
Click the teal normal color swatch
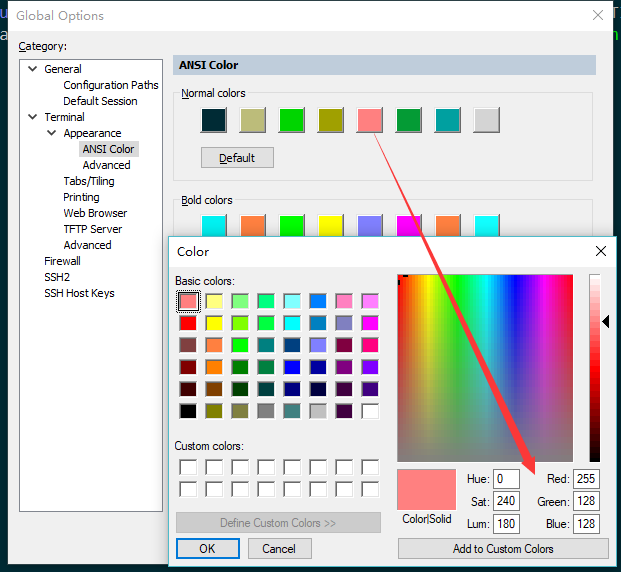[448, 120]
